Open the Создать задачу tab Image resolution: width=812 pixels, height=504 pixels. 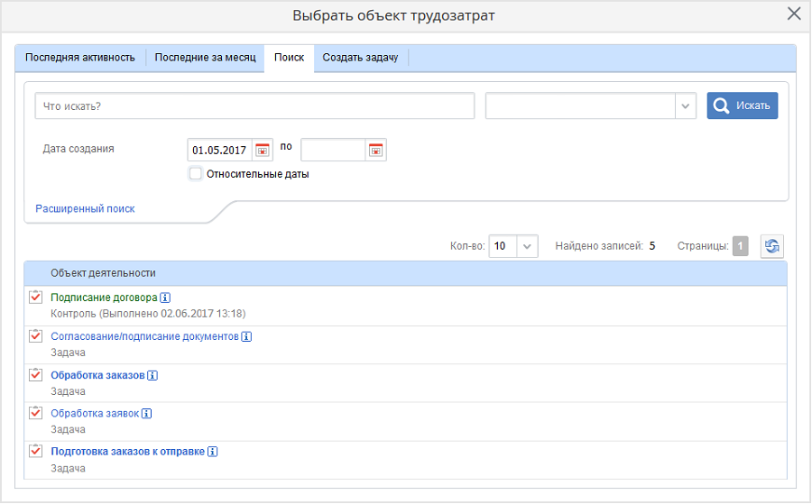(360, 58)
